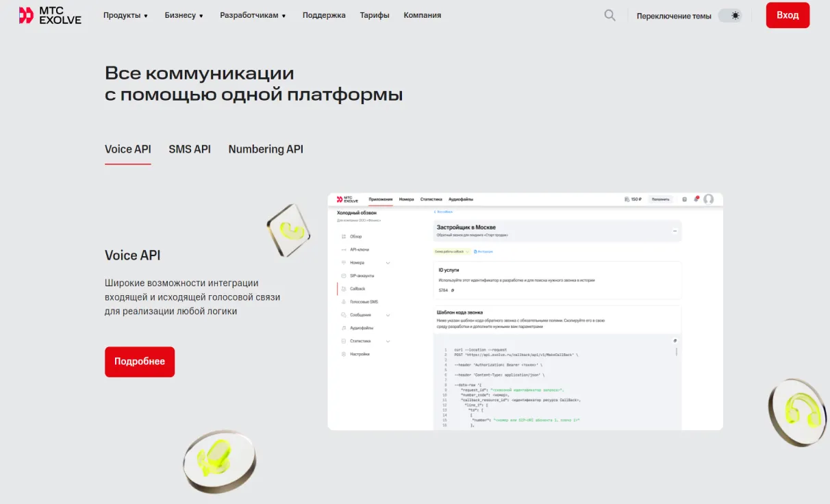
Task: Click the red Подробнее button
Action: (140, 362)
